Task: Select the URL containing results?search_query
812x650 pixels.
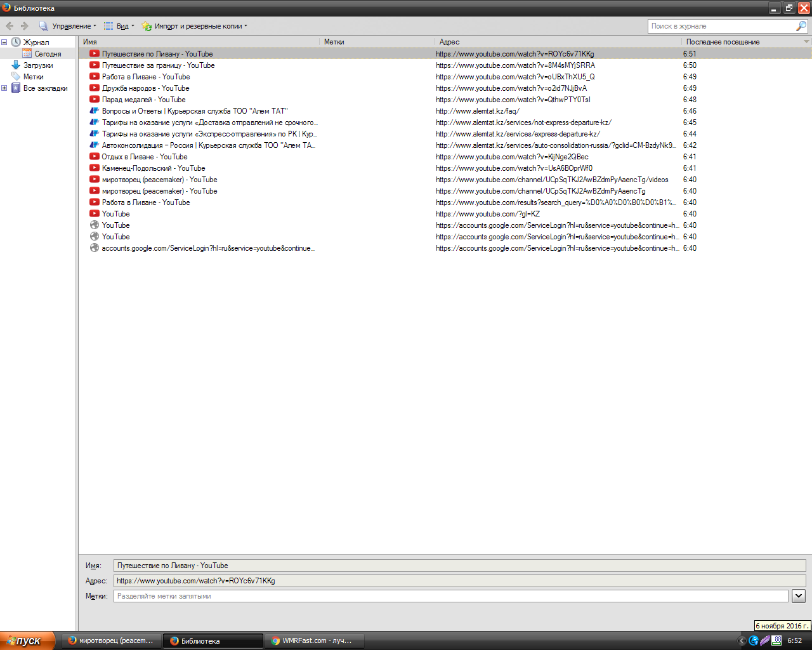Action: pos(556,202)
